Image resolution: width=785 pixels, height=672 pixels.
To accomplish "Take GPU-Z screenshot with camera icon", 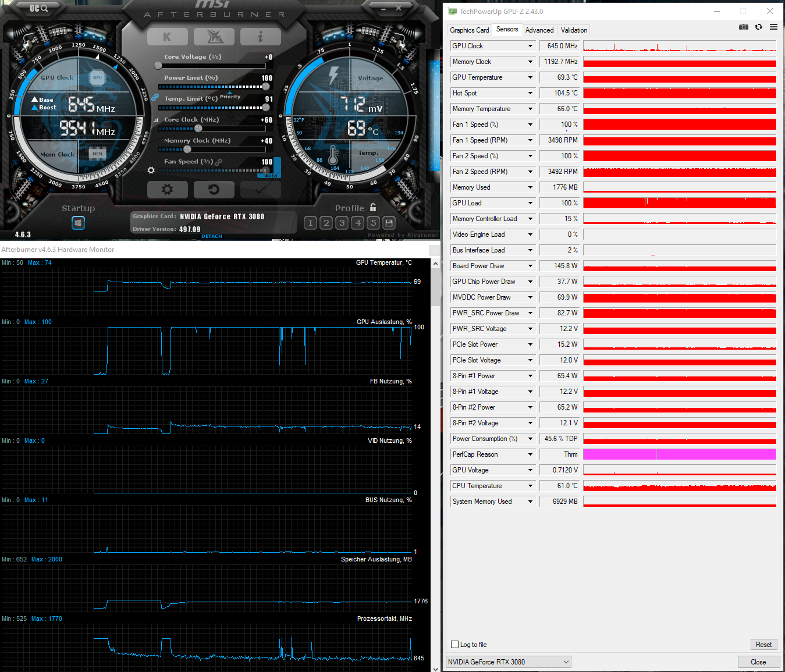I will [743, 27].
